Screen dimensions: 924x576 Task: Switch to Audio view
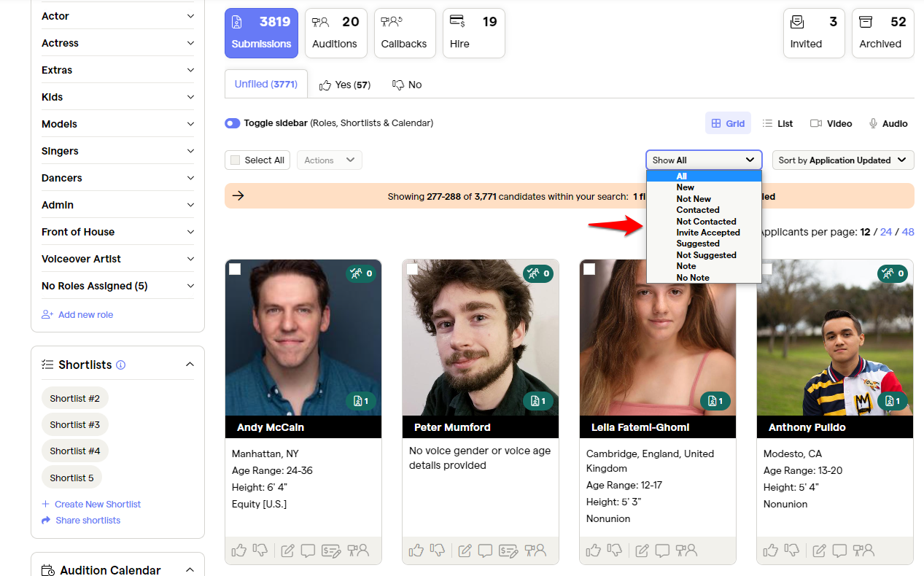(x=888, y=123)
